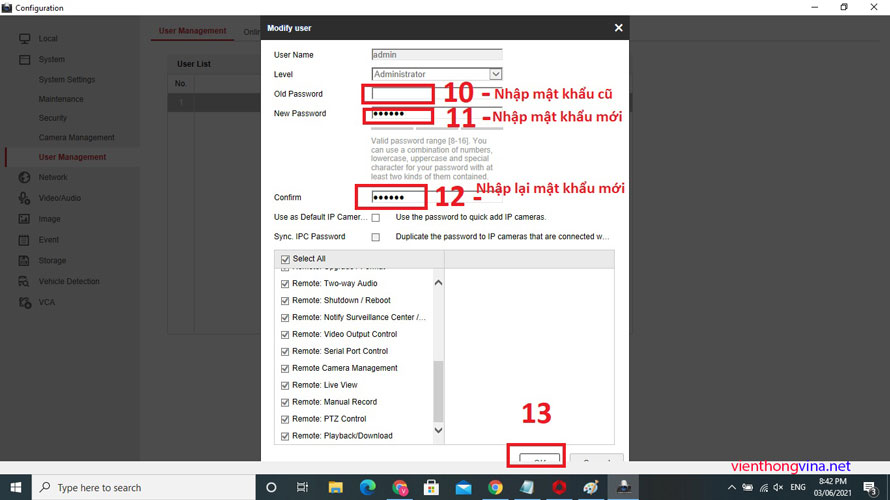Open notification center icon
Viewport: 890px width, 500px height.
(870, 488)
